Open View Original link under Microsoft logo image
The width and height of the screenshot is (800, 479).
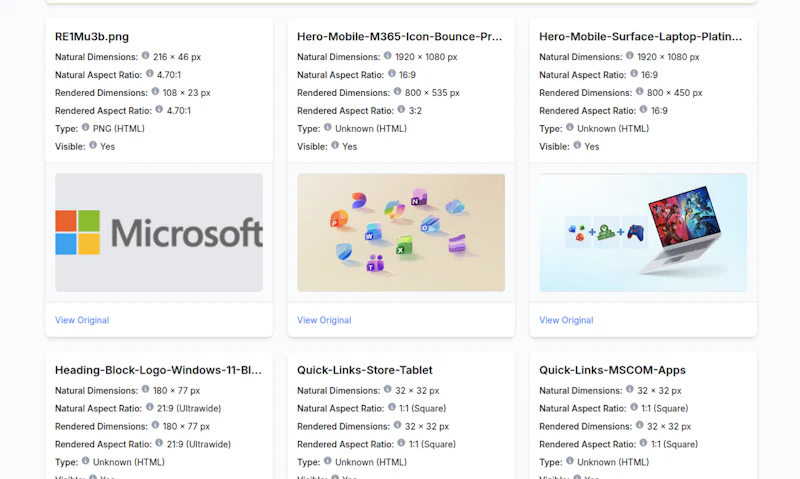[82, 320]
